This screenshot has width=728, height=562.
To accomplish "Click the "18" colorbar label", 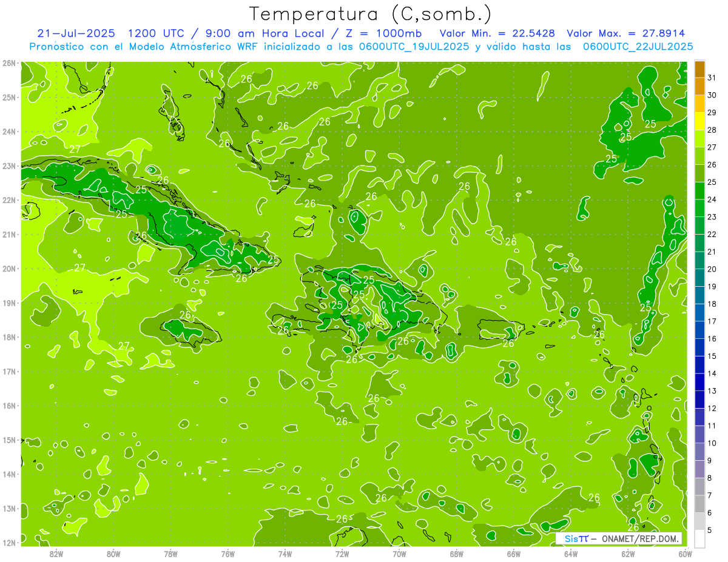I will pos(712,304).
